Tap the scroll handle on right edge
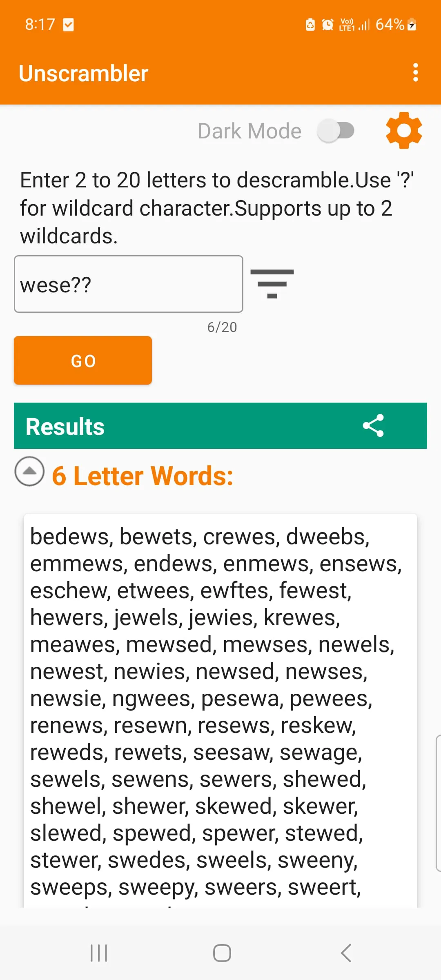441x980 pixels. pos(438,804)
